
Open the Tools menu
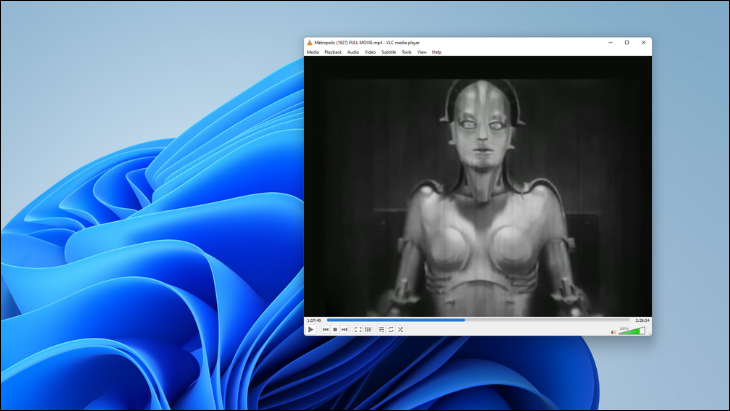(x=407, y=52)
